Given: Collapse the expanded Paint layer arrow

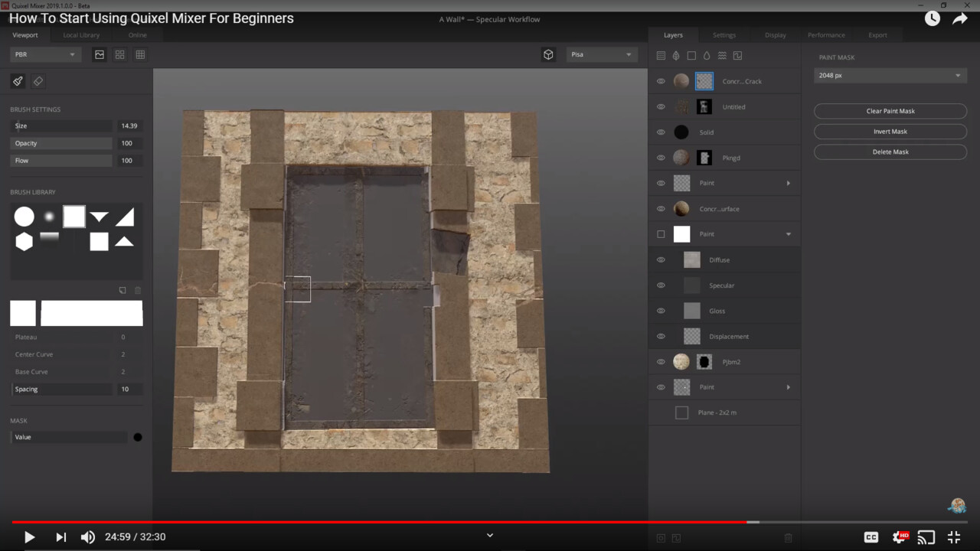Looking at the screenshot, I should pyautogui.click(x=789, y=234).
